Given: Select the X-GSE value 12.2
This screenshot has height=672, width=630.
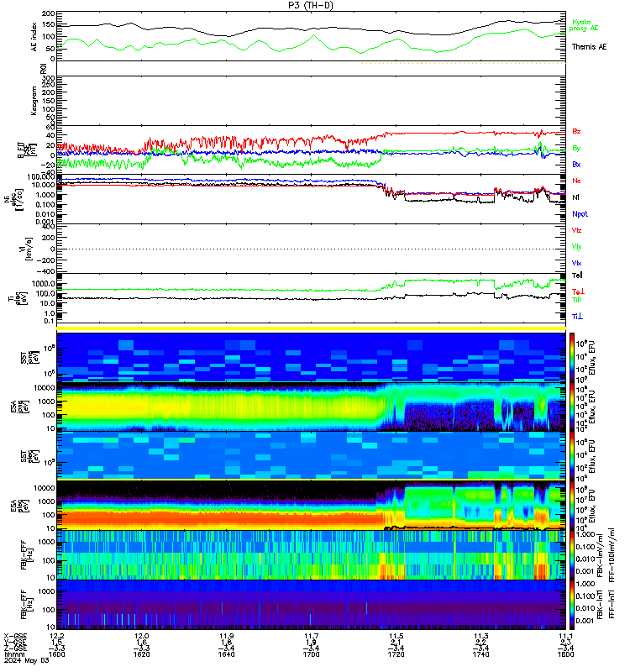Looking at the screenshot, I should (x=56, y=636).
